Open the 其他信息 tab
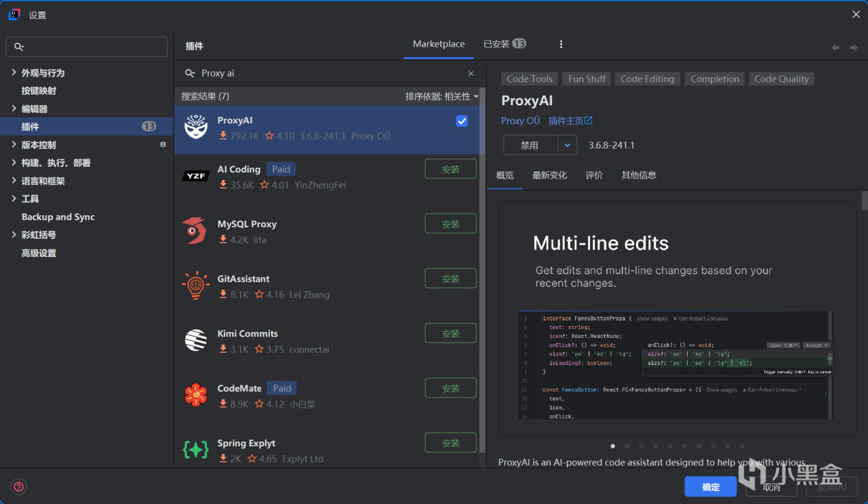The width and height of the screenshot is (868, 504). pos(639,175)
